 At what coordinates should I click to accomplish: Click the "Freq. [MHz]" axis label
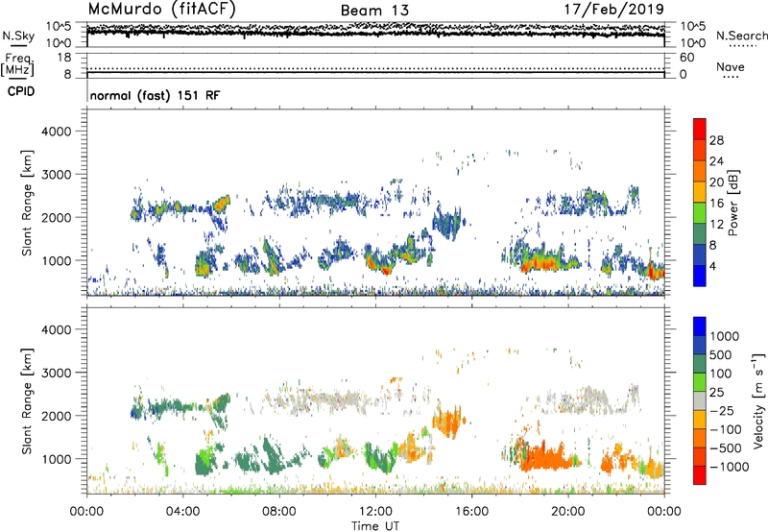point(17,65)
